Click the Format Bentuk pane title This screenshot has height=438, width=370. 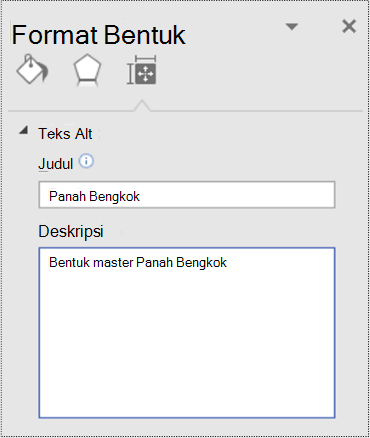pos(99,34)
